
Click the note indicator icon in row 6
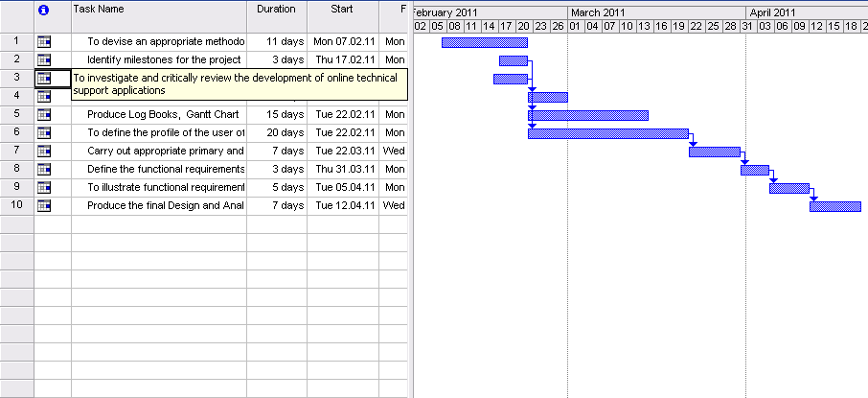[x=44, y=133]
